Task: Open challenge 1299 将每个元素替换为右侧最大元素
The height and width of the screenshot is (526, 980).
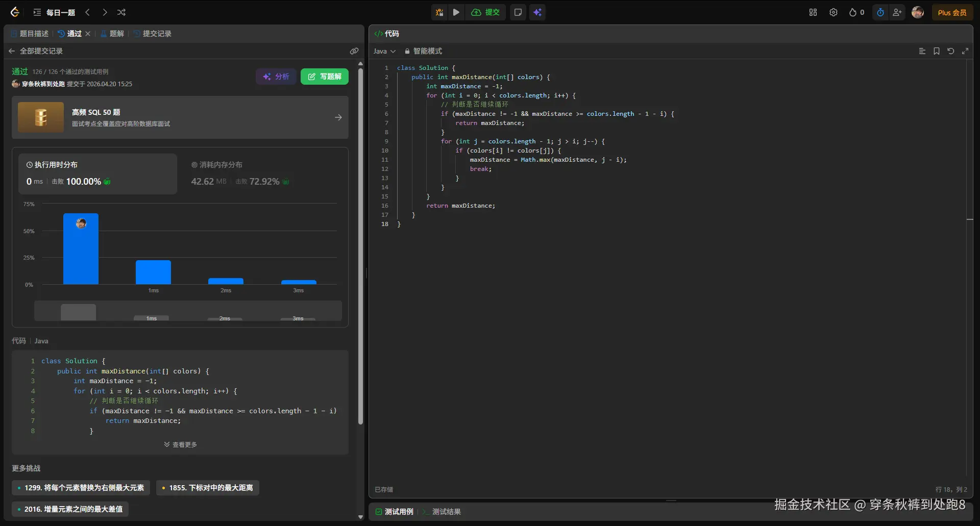Action: coord(81,488)
